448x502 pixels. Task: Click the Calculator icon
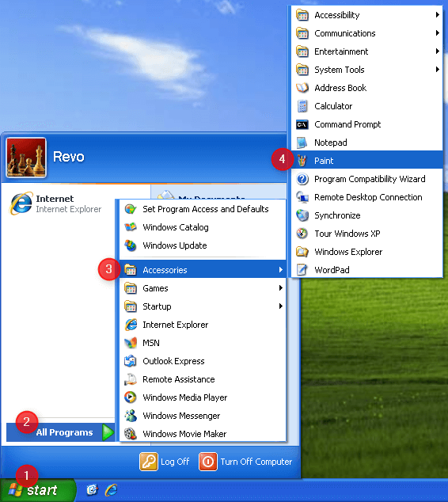click(302, 106)
